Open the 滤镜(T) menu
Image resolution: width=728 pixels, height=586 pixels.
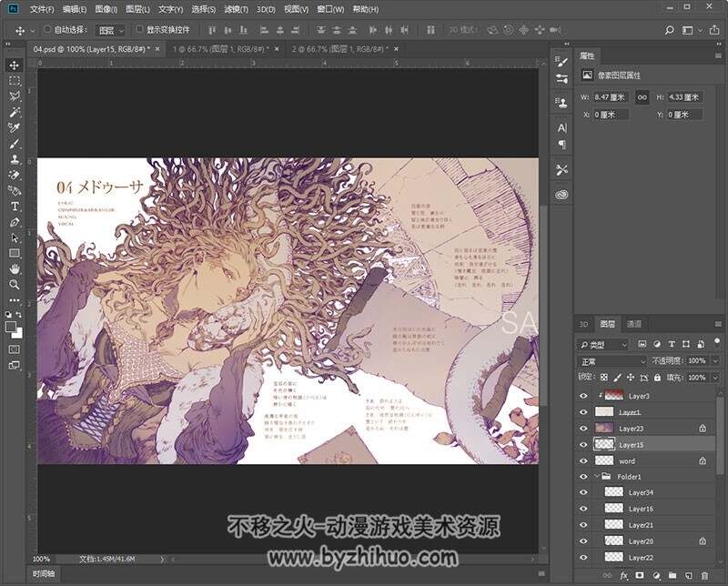(x=236, y=9)
